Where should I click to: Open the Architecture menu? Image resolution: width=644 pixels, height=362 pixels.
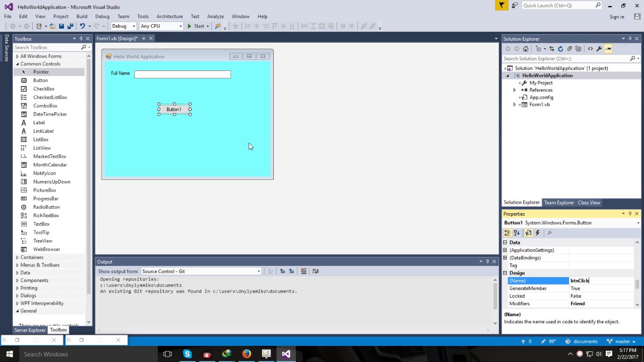click(170, 17)
